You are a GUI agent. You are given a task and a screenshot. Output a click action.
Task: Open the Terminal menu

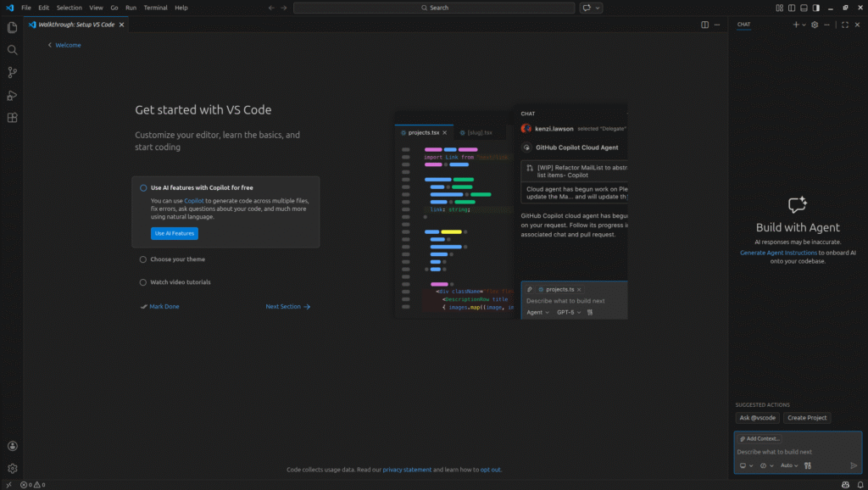(x=155, y=8)
